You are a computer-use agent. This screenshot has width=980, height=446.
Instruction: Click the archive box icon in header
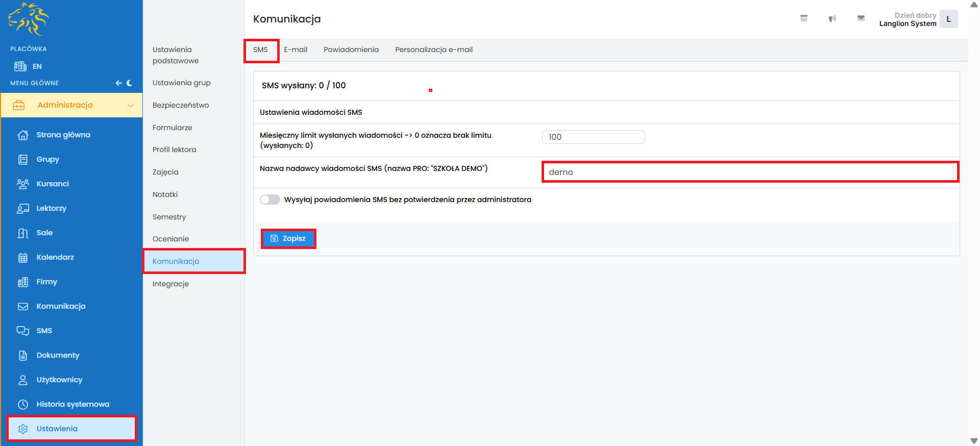point(803,18)
